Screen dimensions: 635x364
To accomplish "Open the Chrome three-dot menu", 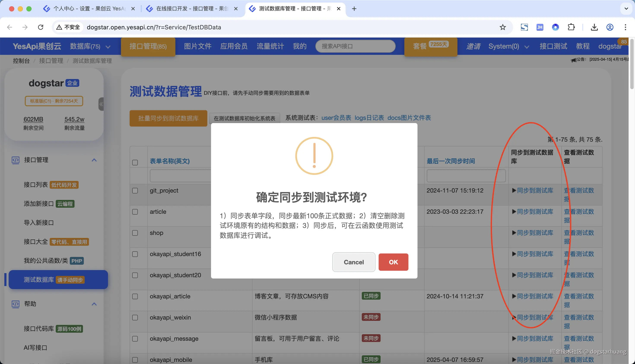I will click(625, 27).
